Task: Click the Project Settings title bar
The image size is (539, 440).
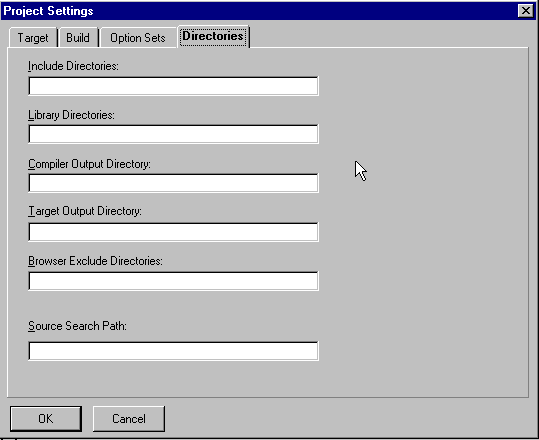Action: point(258,11)
